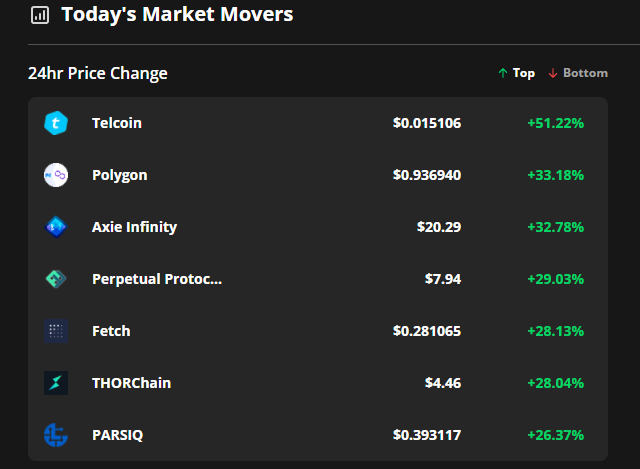640x469 pixels.
Task: Open the Axie Infinity name link
Action: [134, 227]
